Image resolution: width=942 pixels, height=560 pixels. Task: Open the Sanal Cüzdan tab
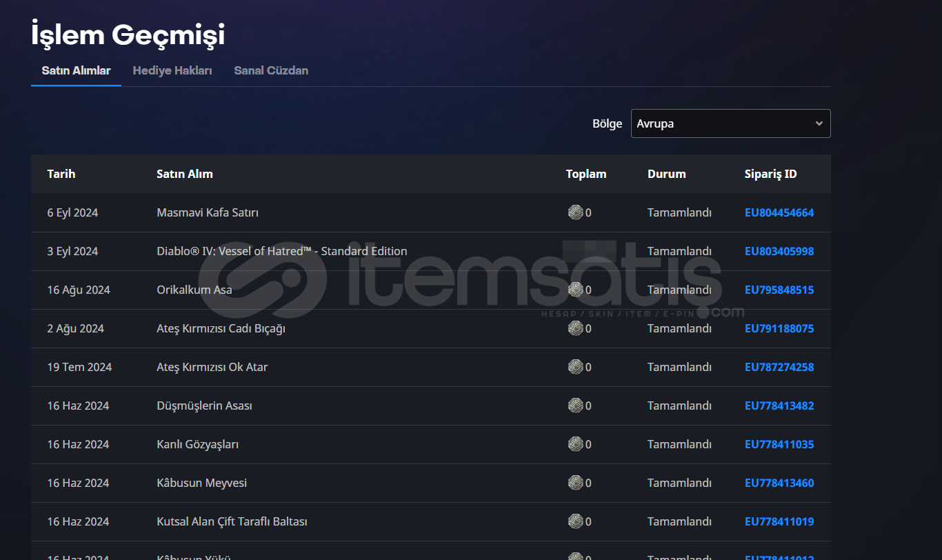click(x=271, y=70)
